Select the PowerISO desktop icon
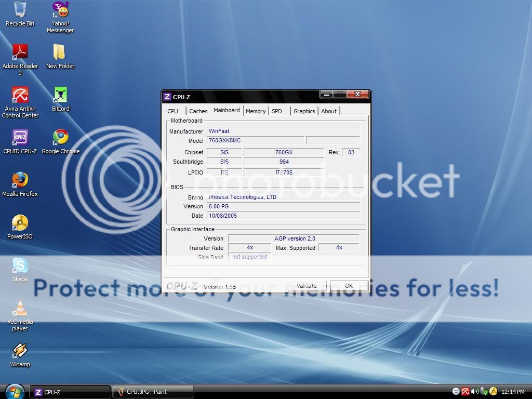The height and width of the screenshot is (399, 532). point(20,227)
